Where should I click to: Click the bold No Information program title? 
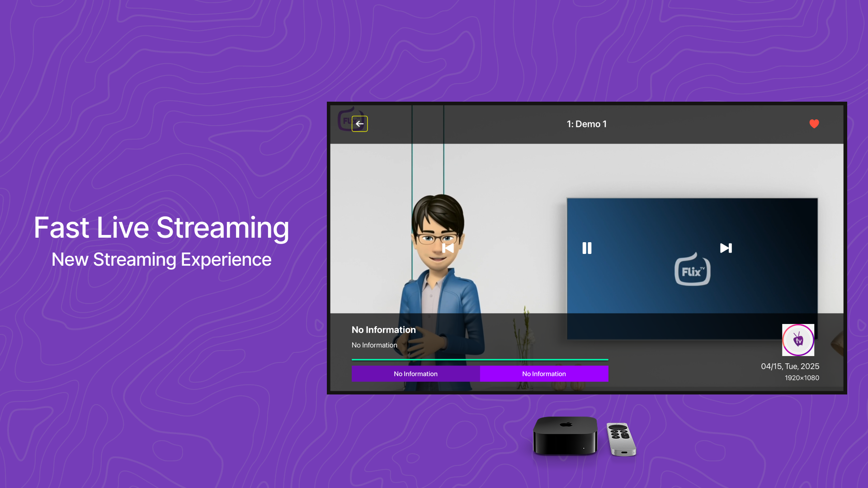click(384, 330)
